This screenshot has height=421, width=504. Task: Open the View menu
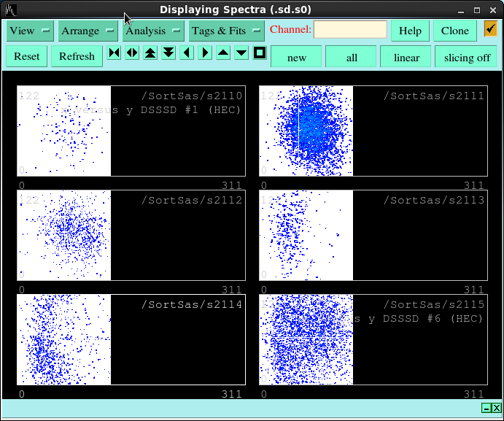point(30,31)
